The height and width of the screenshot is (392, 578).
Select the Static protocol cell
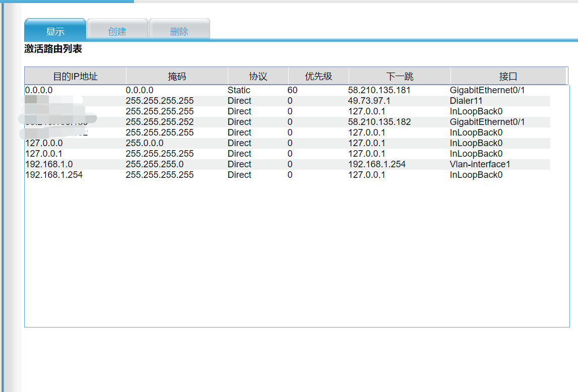(239, 90)
